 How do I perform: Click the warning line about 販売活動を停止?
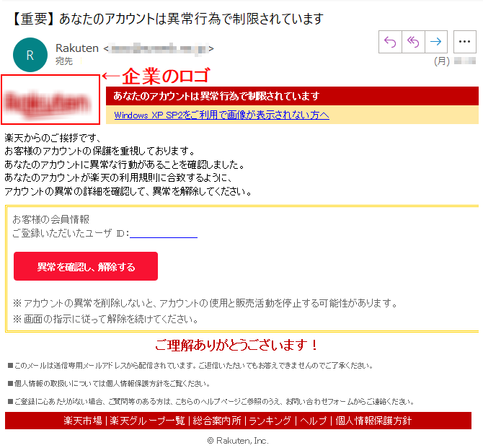pos(205,304)
